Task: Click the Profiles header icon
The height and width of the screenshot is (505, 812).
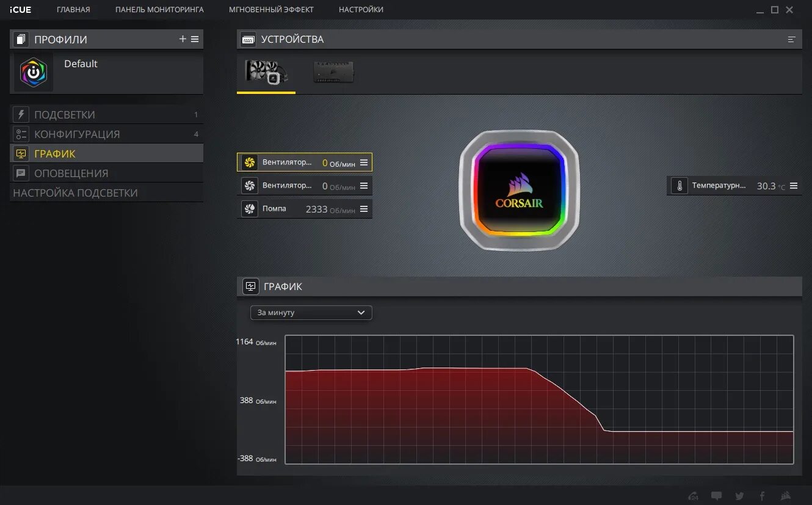Action: 21,39
